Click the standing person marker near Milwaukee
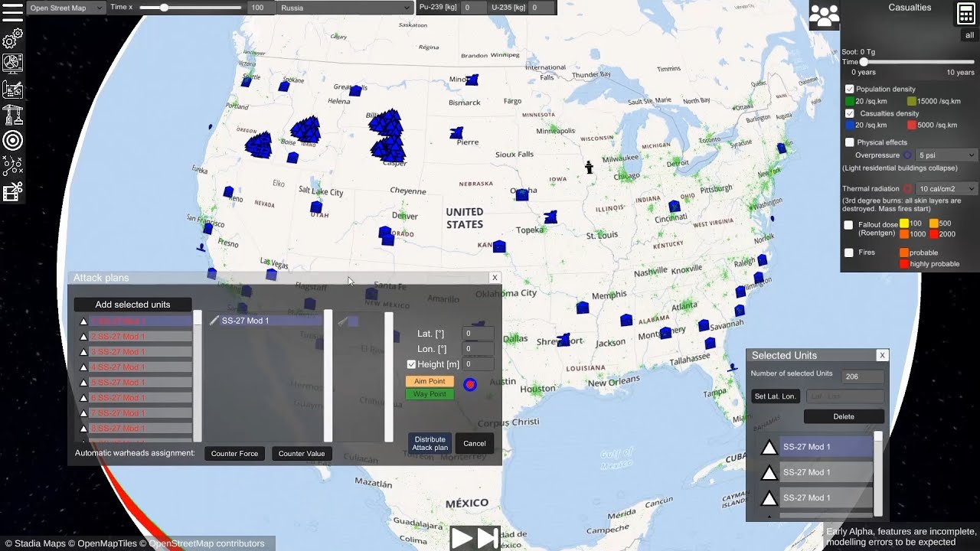Viewport: 980px width, 551px height. 589,167
